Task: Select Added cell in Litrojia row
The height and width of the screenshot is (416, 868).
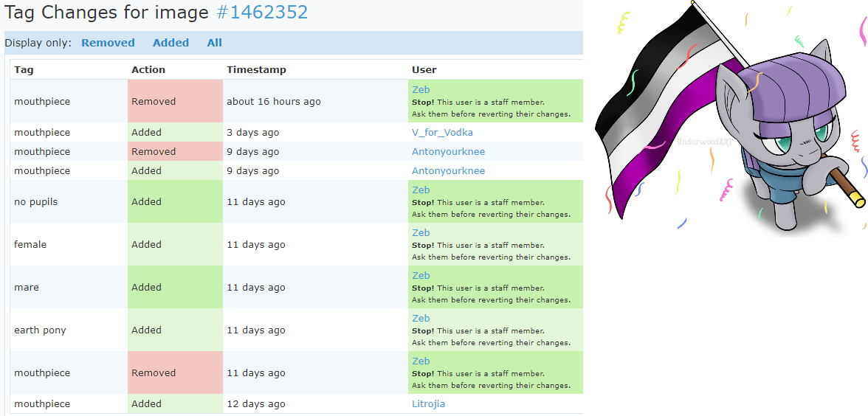Action: [x=175, y=404]
